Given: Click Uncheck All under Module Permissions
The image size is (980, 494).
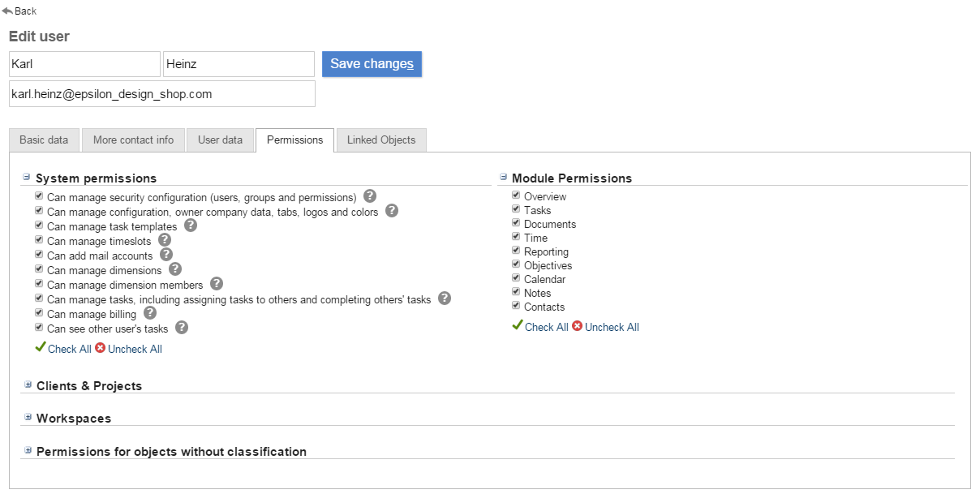Looking at the screenshot, I should pyautogui.click(x=611, y=327).
